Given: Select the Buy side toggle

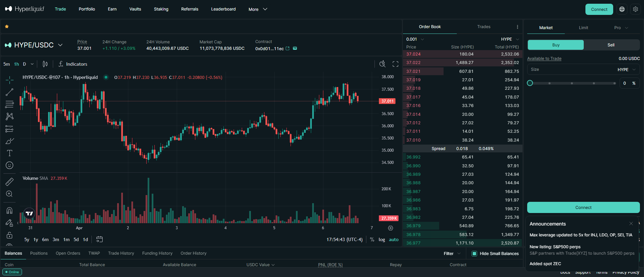Looking at the screenshot, I should coord(556,45).
